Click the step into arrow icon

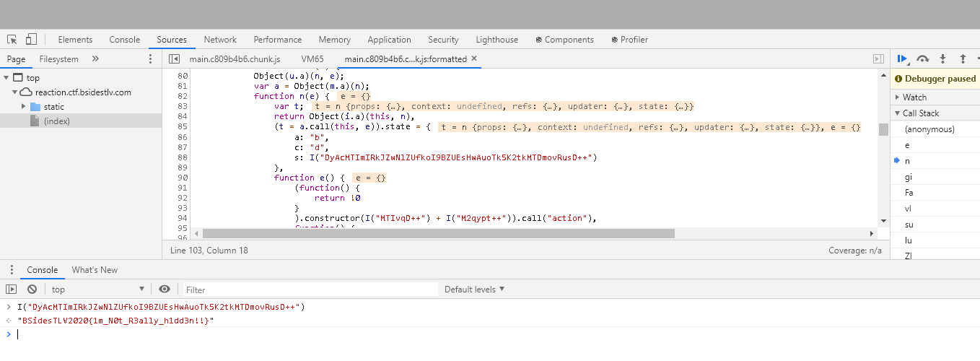[x=942, y=58]
